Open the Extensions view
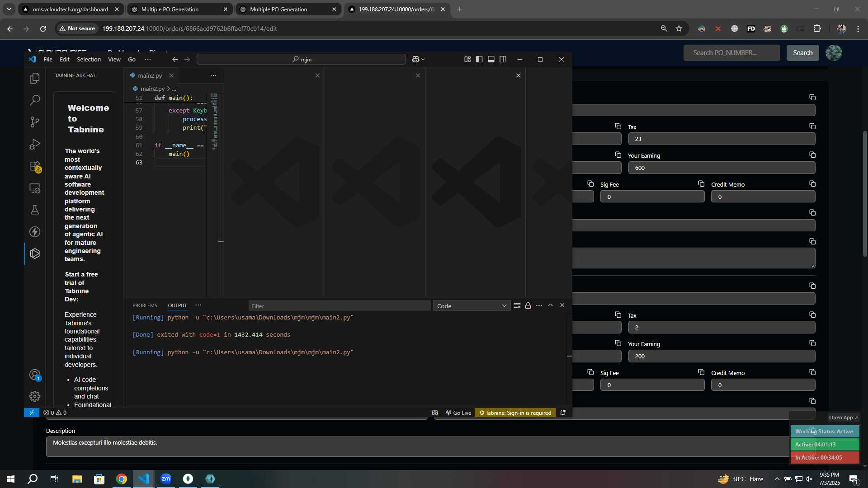 [35, 166]
